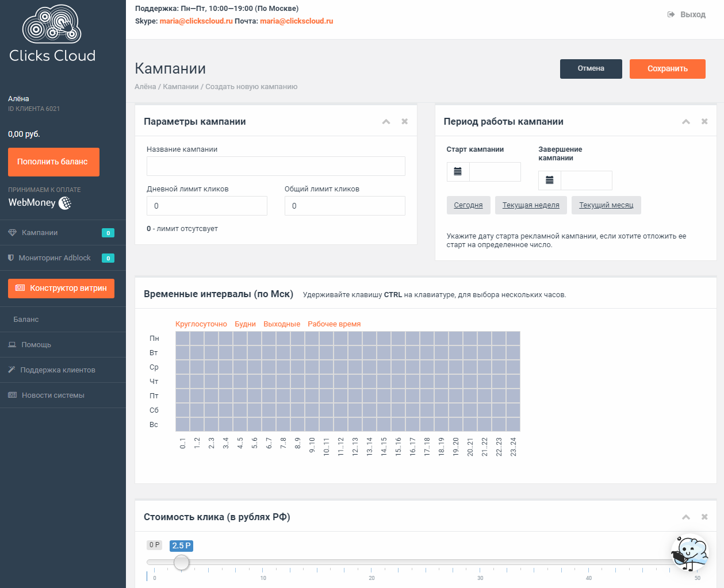This screenshot has width=724, height=588.
Task: Toggle the Monday 0..1 hour cell
Action: [x=182, y=339]
